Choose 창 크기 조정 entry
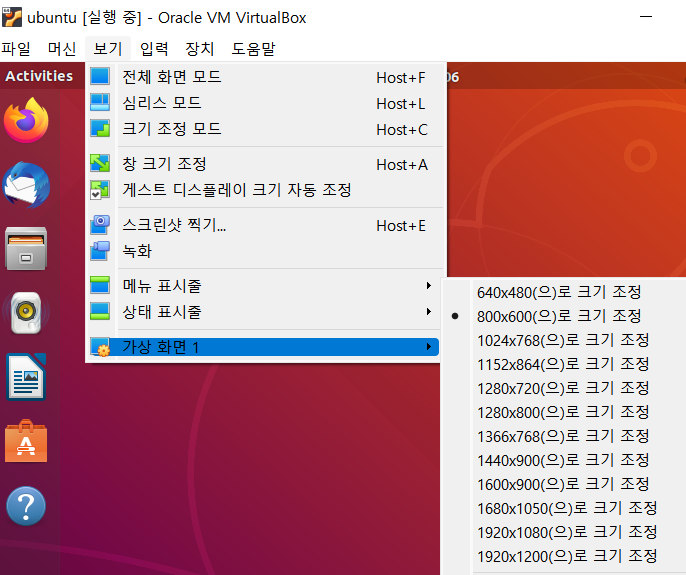686x575 pixels. 266,164
